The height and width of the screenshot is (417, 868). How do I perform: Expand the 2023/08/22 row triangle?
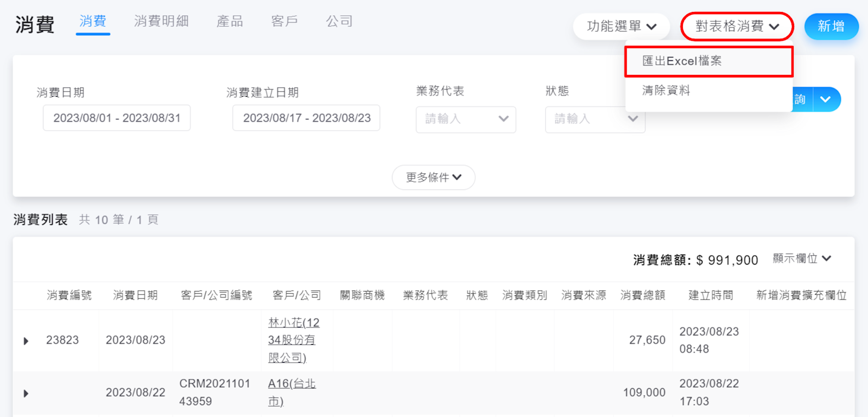tap(26, 393)
